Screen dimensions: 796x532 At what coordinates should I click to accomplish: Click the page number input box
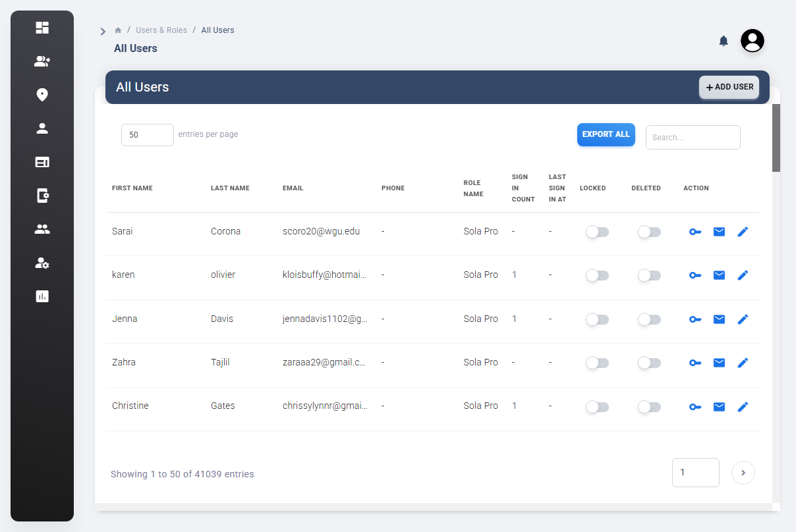[x=696, y=473]
